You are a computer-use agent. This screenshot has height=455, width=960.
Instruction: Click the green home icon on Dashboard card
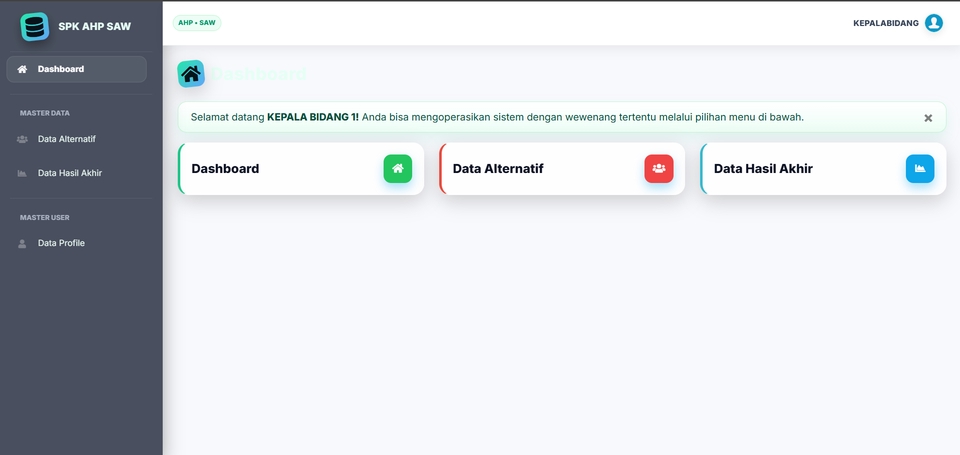coord(397,168)
